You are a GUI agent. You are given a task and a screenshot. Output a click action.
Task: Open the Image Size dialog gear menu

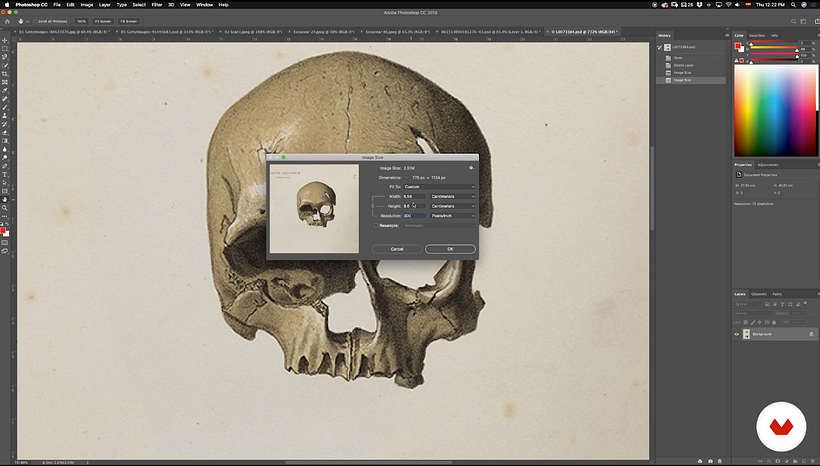coord(471,168)
